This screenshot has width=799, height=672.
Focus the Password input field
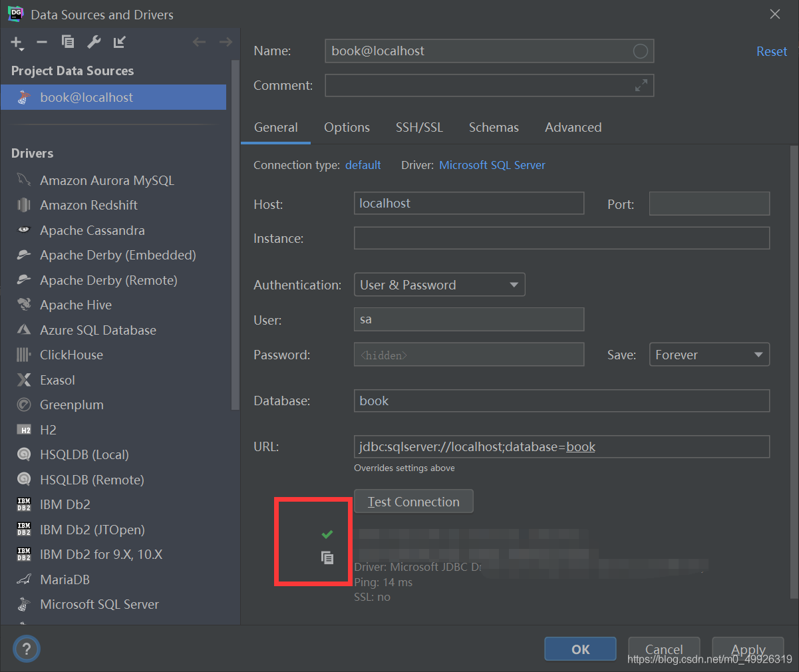pyautogui.click(x=469, y=355)
